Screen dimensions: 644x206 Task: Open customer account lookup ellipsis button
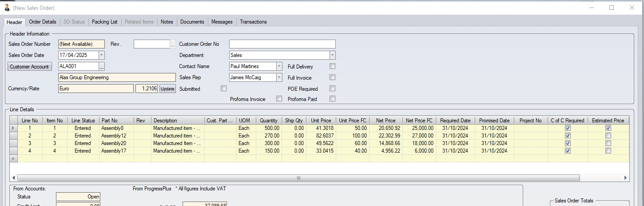102,66
